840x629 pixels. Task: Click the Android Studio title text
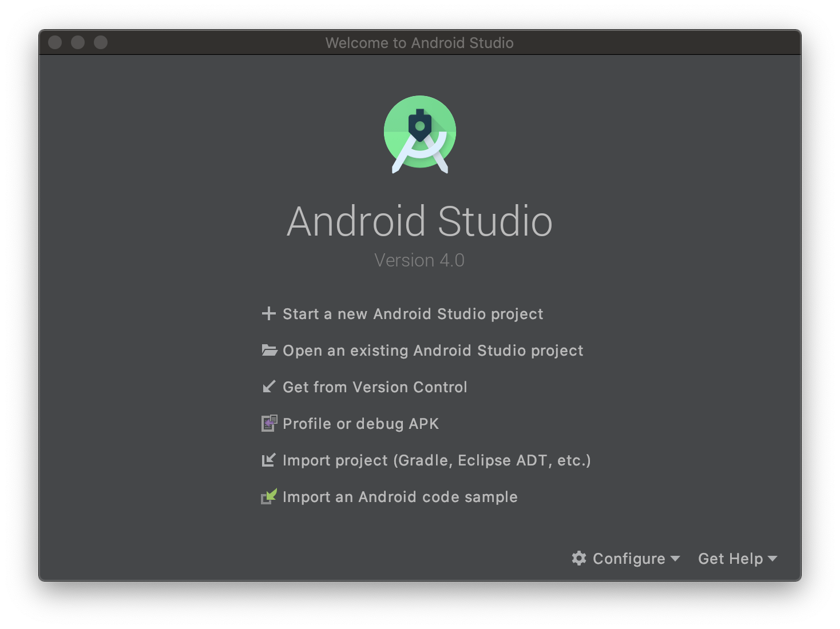click(419, 221)
